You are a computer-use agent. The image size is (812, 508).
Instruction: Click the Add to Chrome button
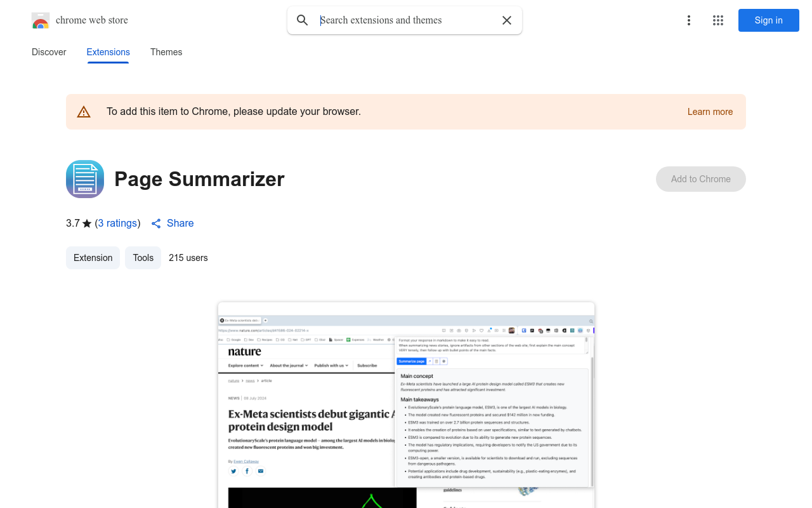pos(701,179)
